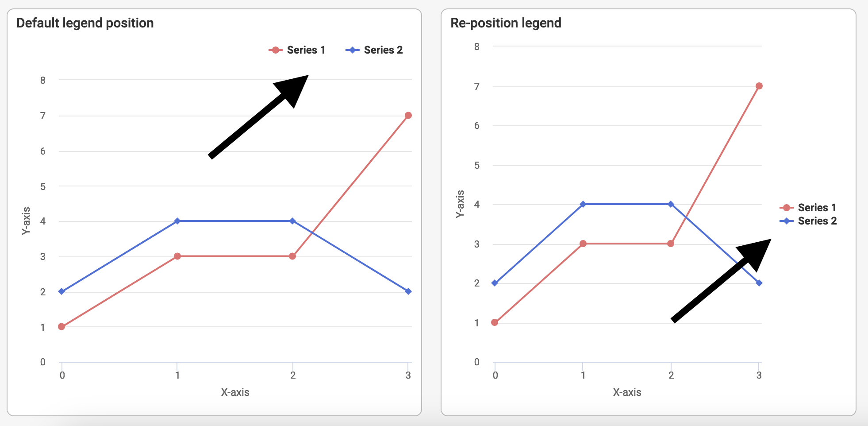Click the blue Series 2 point at x=2 in right chart
Image resolution: width=868 pixels, height=426 pixels.
[671, 204]
